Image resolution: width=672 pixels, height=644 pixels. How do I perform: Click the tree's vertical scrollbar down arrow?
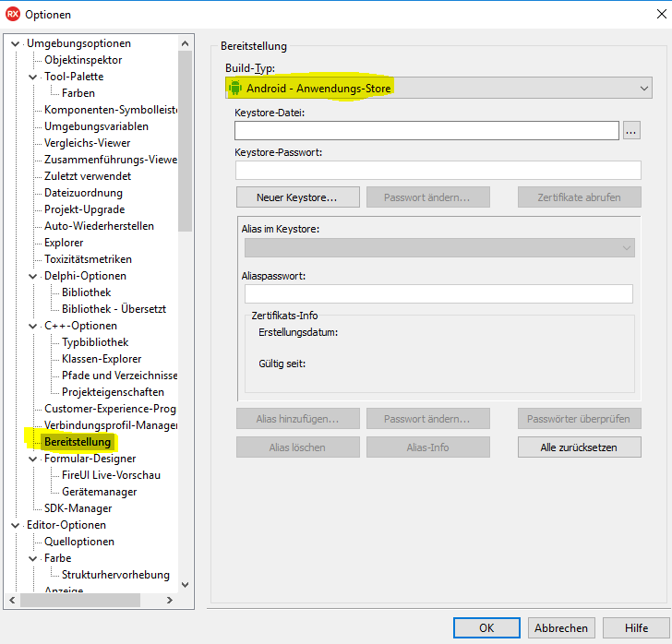pos(186,584)
